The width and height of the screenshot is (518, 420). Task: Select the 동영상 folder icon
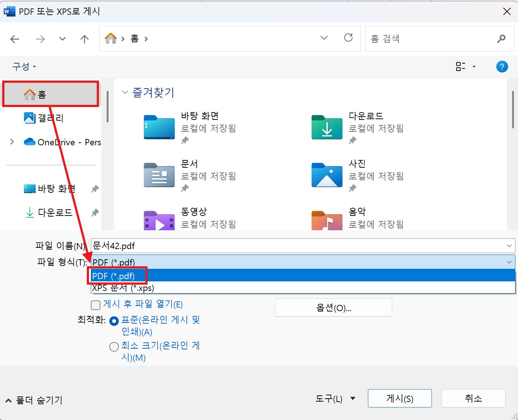click(159, 220)
